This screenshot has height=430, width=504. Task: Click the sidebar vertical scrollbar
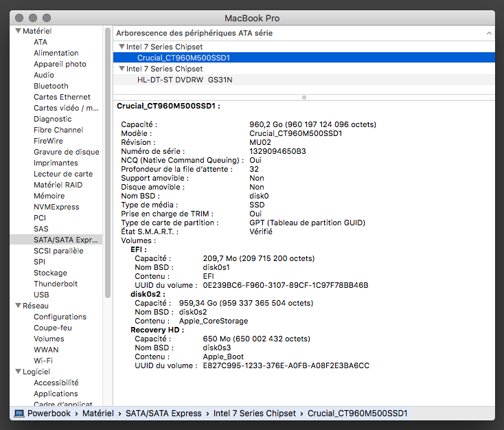108,162
